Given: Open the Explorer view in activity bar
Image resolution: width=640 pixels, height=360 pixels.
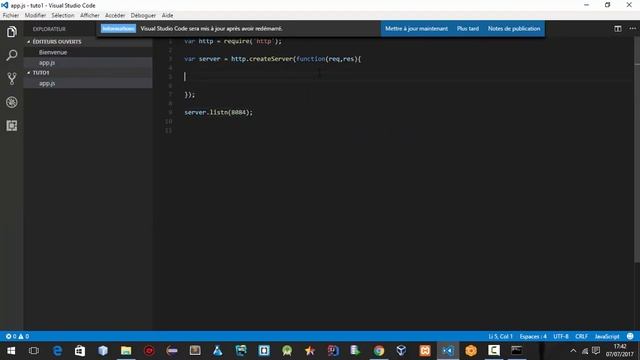Looking at the screenshot, I should (x=11, y=31).
